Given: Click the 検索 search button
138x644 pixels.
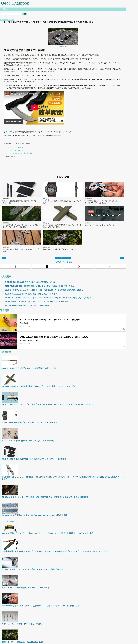Looking at the screenshot, I should (x=25, y=14).
